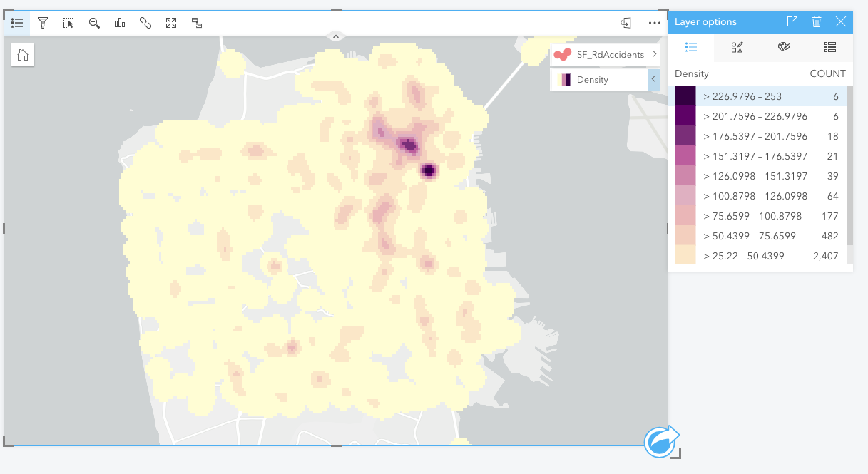This screenshot has height=474, width=868.
Task: Open the Zoom tools magnifier icon
Action: coord(94,23)
